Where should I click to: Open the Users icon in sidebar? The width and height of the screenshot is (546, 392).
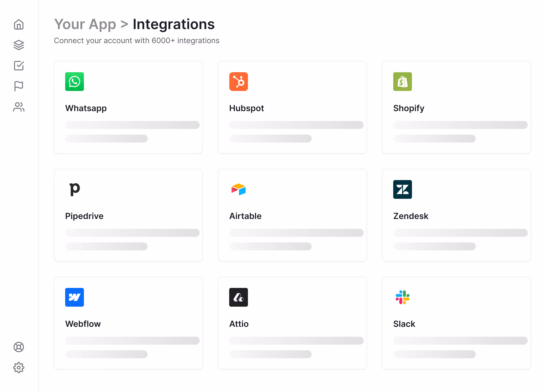19,107
